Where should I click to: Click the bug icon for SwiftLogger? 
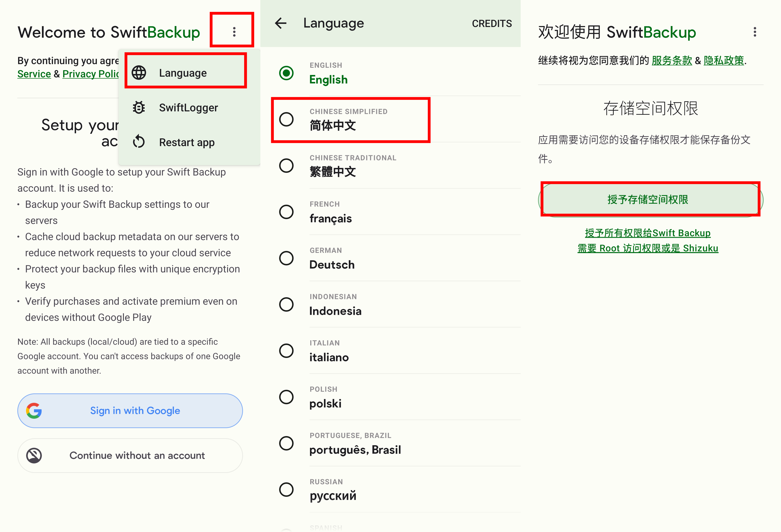[139, 108]
